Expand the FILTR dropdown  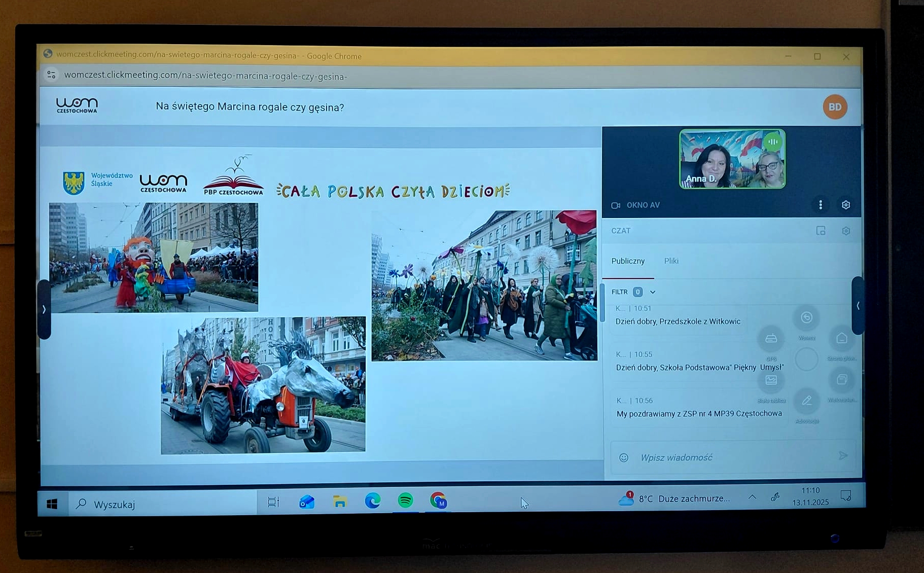(x=653, y=292)
